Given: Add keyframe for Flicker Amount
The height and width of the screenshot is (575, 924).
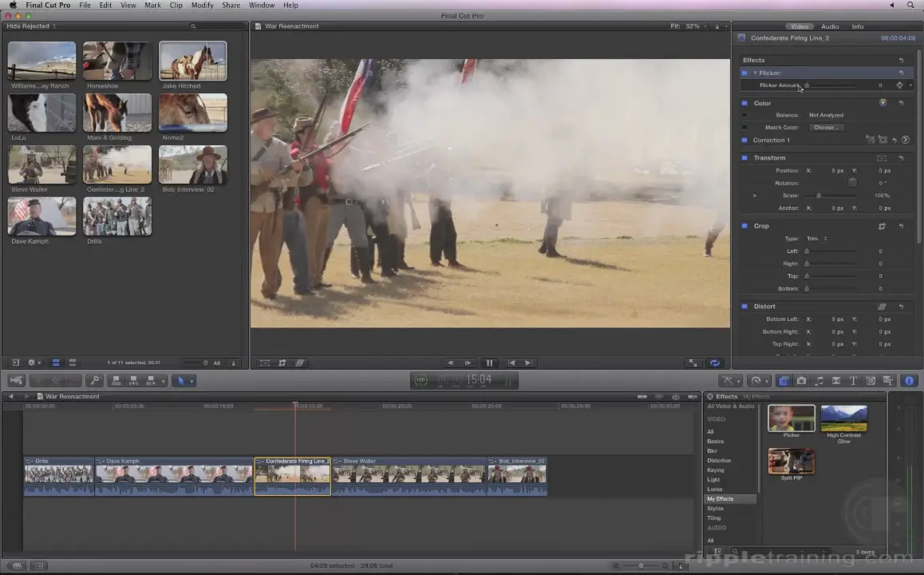Looking at the screenshot, I should coord(899,85).
